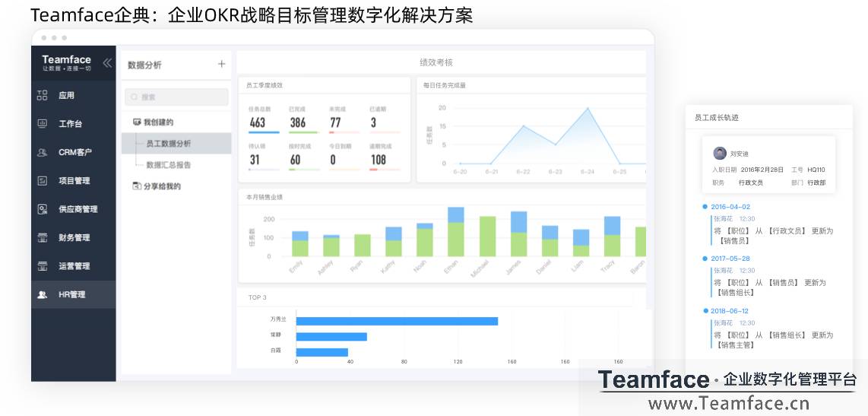Image resolution: width=868 pixels, height=416 pixels.
Task: Click total tasks value 463
Action: (x=258, y=122)
